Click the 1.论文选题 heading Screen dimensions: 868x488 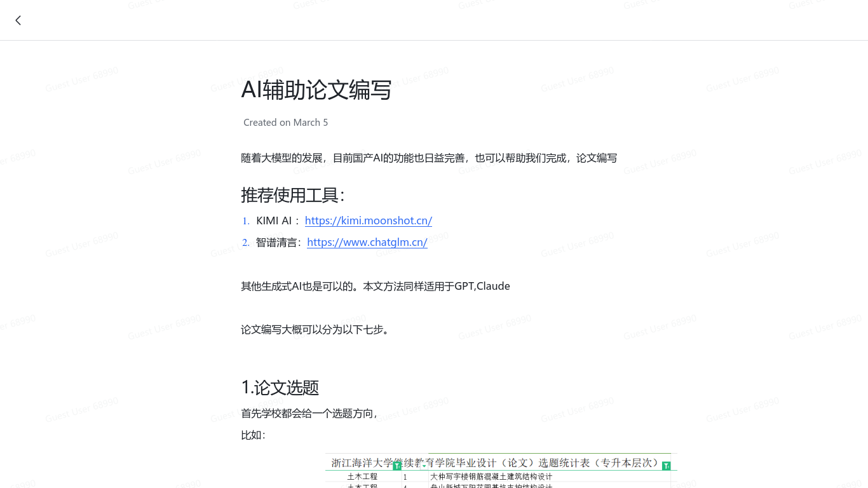(280, 388)
